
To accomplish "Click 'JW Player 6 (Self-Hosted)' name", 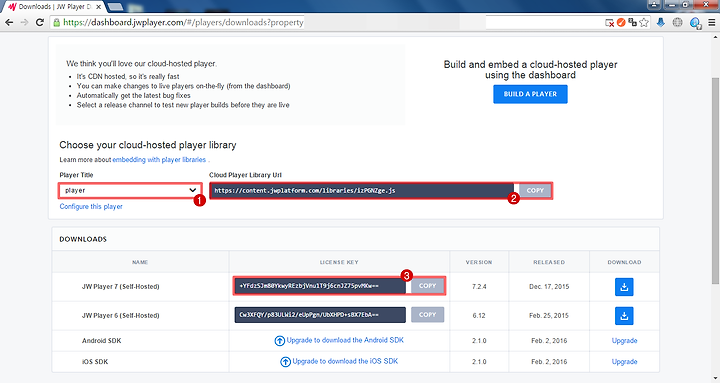I will point(120,315).
